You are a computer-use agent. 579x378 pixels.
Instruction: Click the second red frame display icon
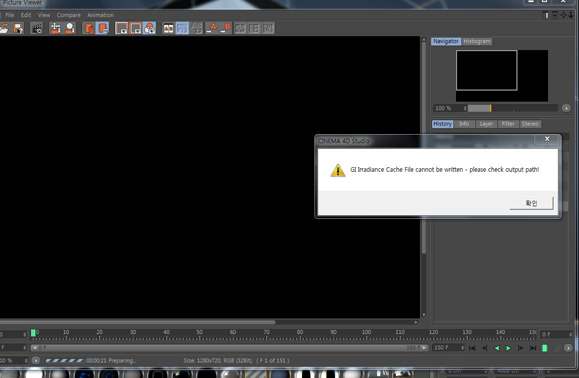pyautogui.click(x=136, y=28)
